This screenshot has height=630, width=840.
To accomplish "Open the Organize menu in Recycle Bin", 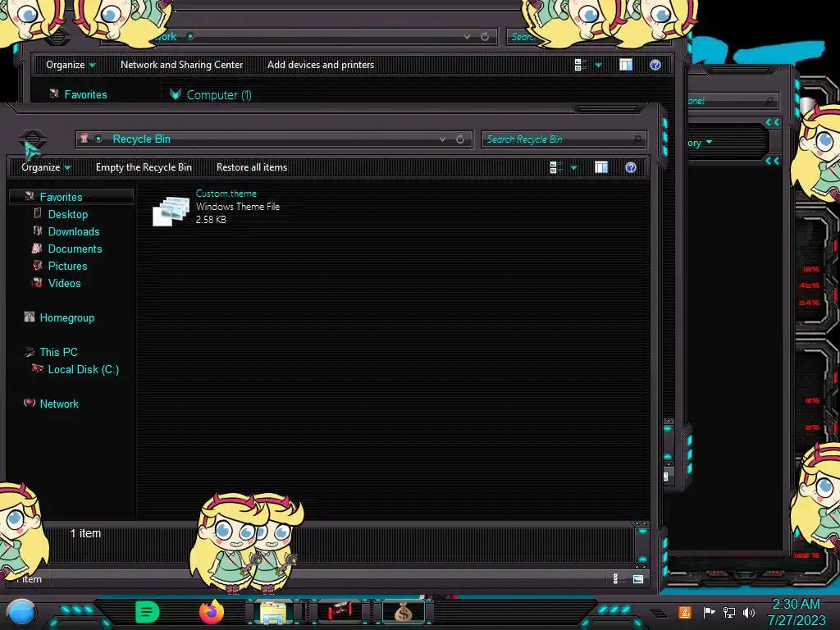I will pyautogui.click(x=46, y=167).
